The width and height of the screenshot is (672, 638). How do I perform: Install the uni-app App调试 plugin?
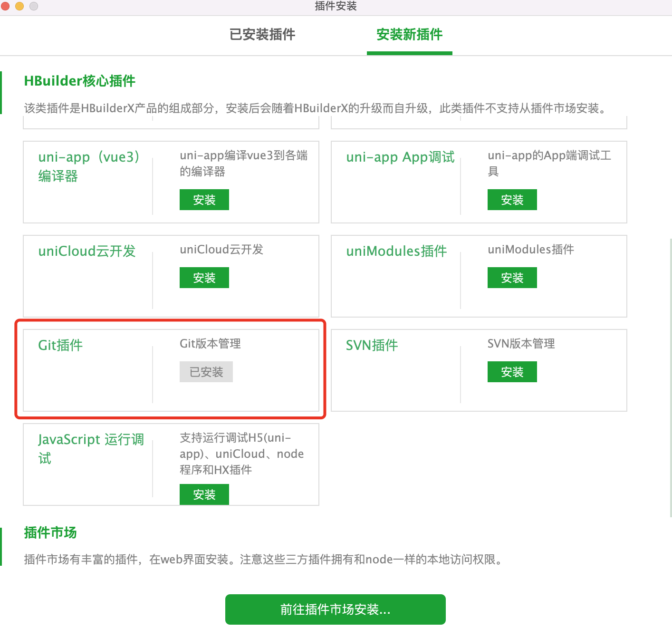click(x=512, y=200)
